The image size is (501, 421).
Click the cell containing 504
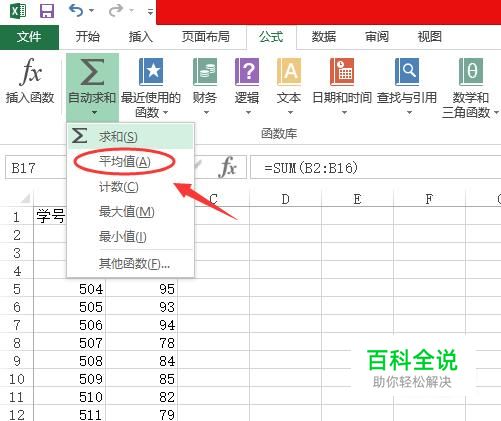coord(70,289)
